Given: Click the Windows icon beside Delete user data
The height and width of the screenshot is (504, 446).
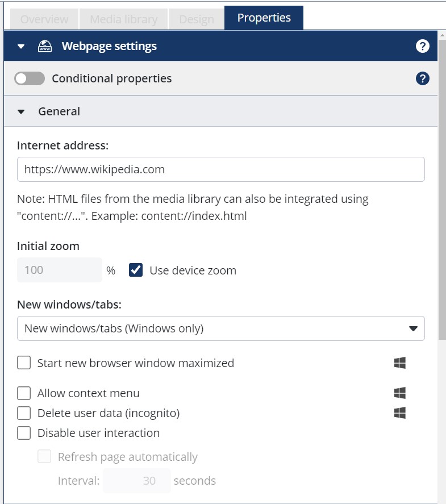Looking at the screenshot, I should [400, 413].
